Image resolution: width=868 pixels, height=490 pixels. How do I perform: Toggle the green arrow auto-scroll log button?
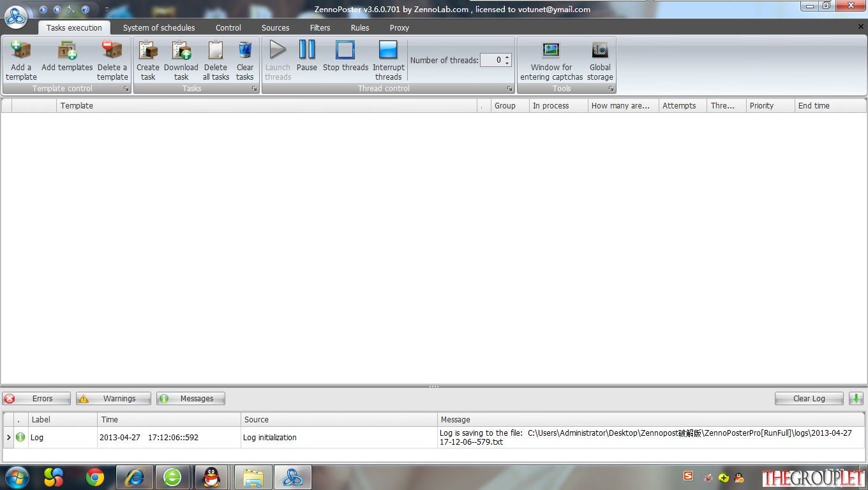(856, 398)
